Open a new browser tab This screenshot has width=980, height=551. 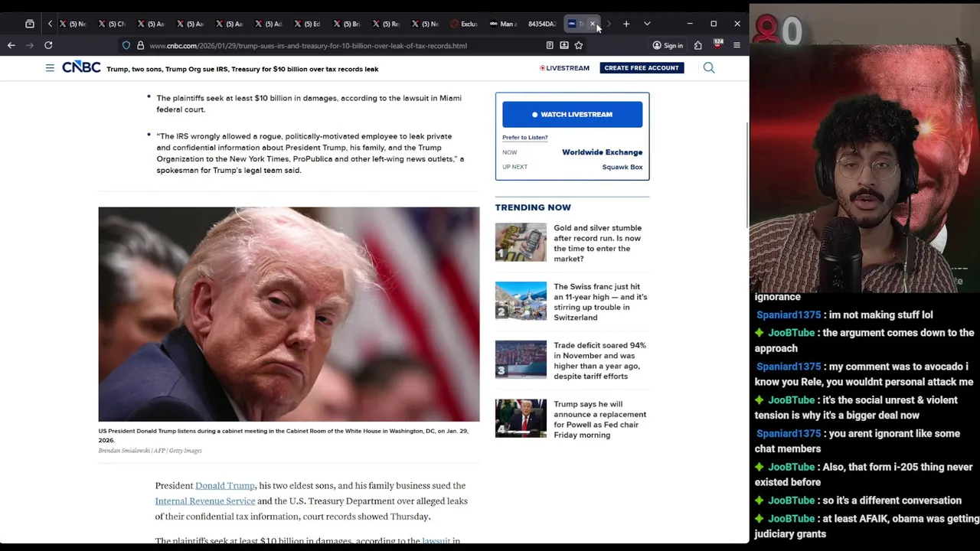(x=626, y=24)
